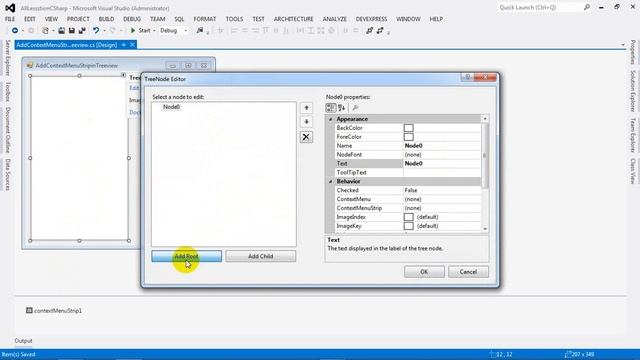Screen dimensions: 640x360
Task: Confirm TreeNode Editor with OK
Action: tap(424, 272)
